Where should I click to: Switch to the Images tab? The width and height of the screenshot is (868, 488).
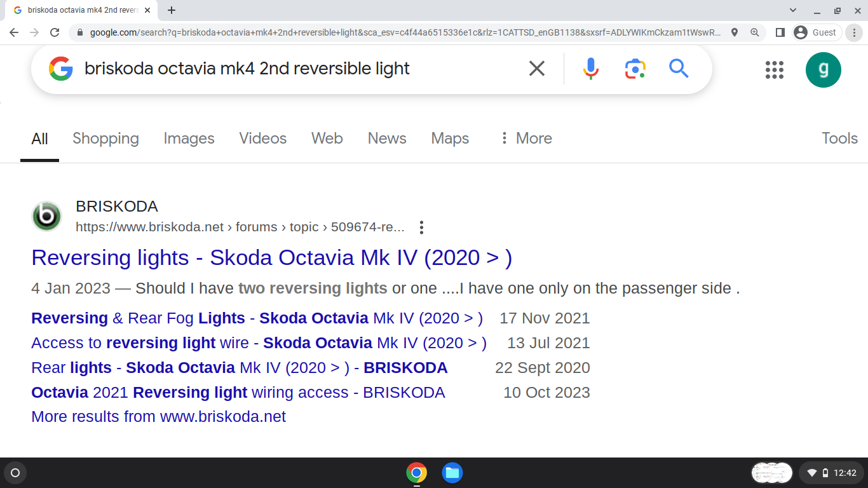pyautogui.click(x=189, y=139)
